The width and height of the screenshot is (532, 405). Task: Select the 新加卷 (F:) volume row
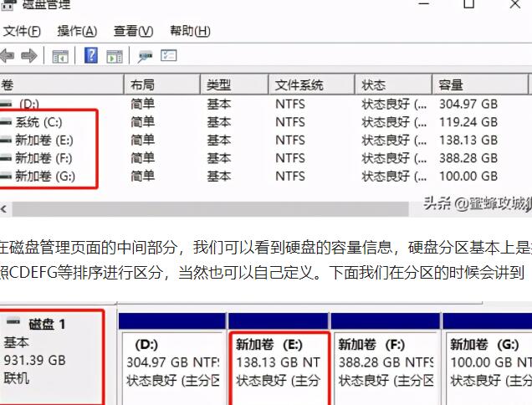[x=264, y=158]
